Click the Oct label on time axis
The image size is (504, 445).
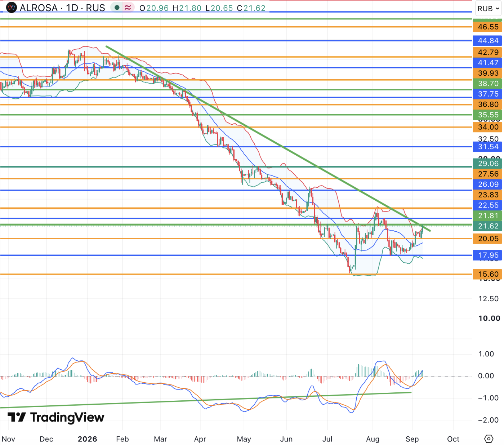pos(453,439)
